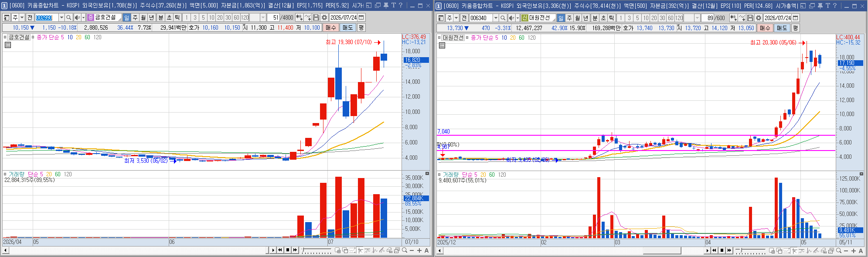Select second 초 period in the left chart

(169, 17)
